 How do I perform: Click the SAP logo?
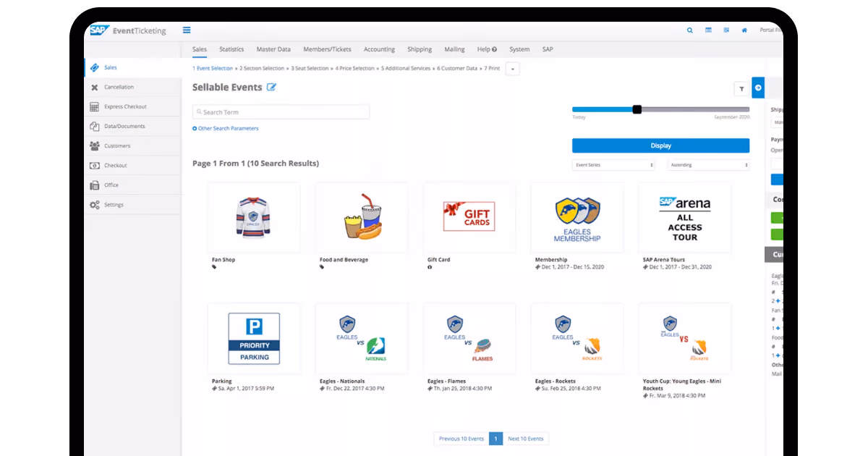click(98, 30)
